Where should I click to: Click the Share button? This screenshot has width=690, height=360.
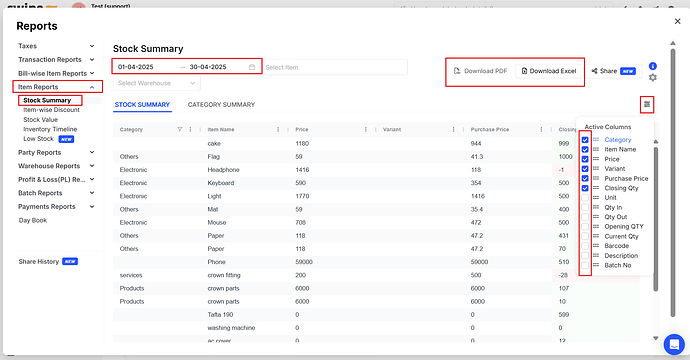[x=613, y=71]
